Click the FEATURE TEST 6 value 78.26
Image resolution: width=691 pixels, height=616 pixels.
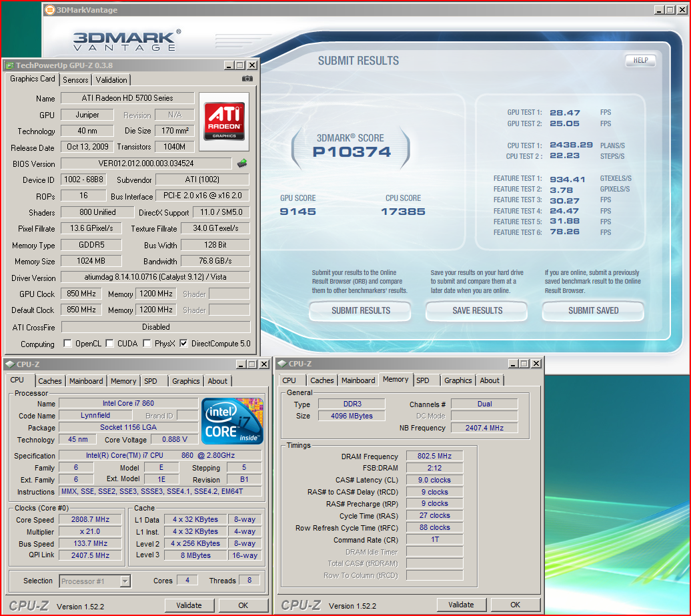tap(564, 232)
